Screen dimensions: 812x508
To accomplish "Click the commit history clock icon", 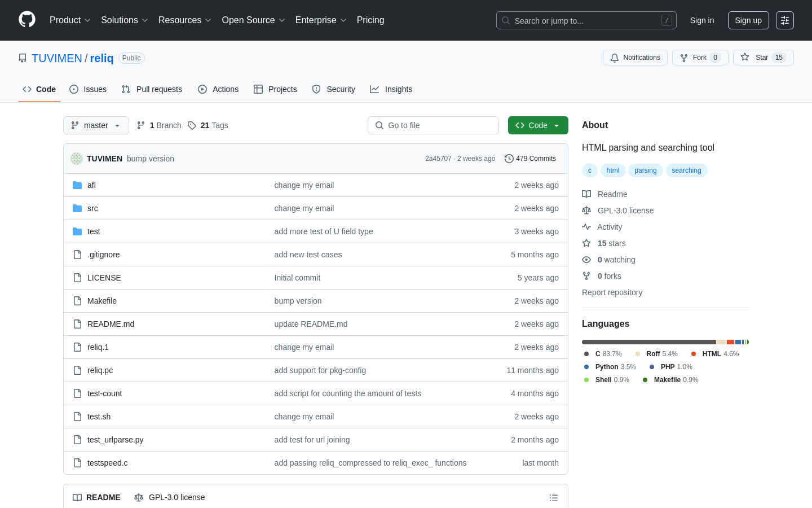I will point(509,159).
